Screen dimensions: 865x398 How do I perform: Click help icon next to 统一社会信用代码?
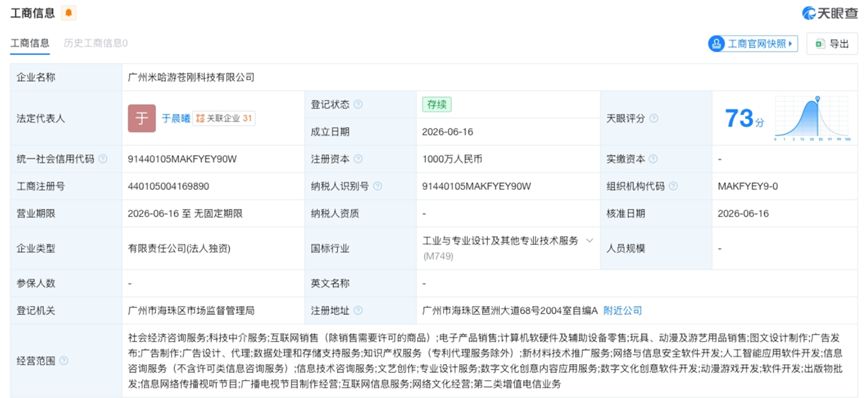pos(103,159)
